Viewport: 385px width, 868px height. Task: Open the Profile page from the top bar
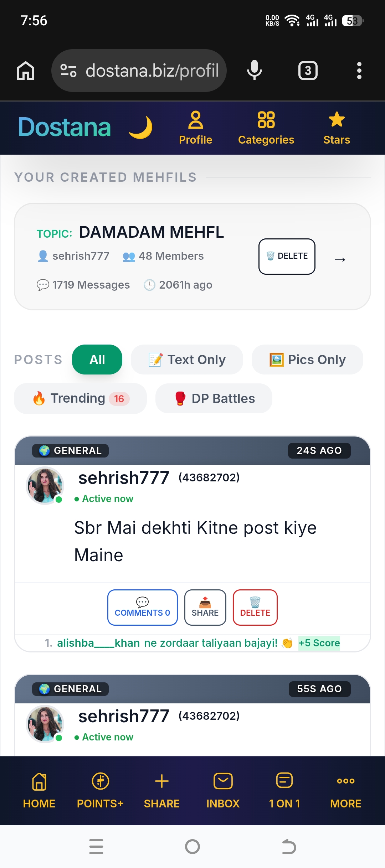[x=195, y=128]
